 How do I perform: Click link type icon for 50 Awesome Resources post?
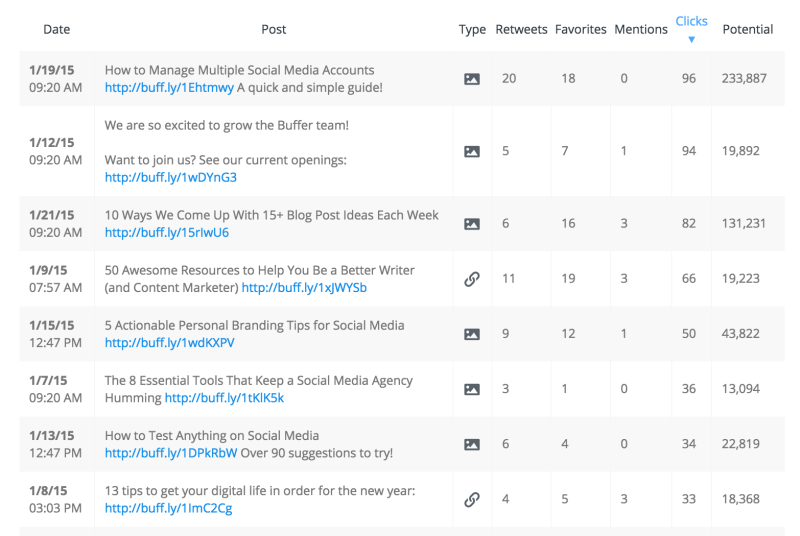click(471, 279)
